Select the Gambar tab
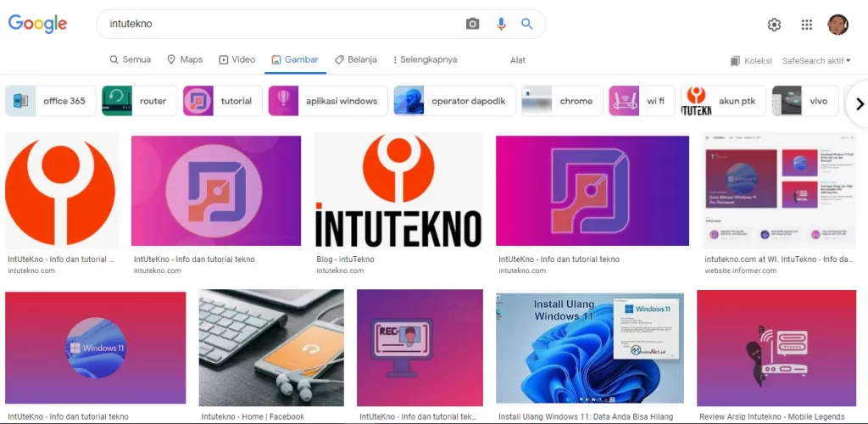Viewport: 868px width, 424px height. (x=295, y=59)
